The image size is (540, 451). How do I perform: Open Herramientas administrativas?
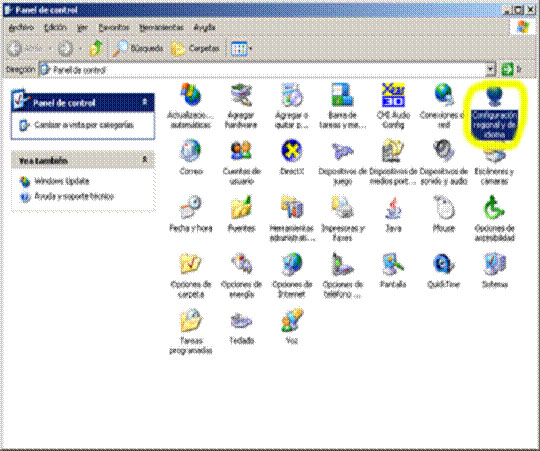tap(292, 218)
